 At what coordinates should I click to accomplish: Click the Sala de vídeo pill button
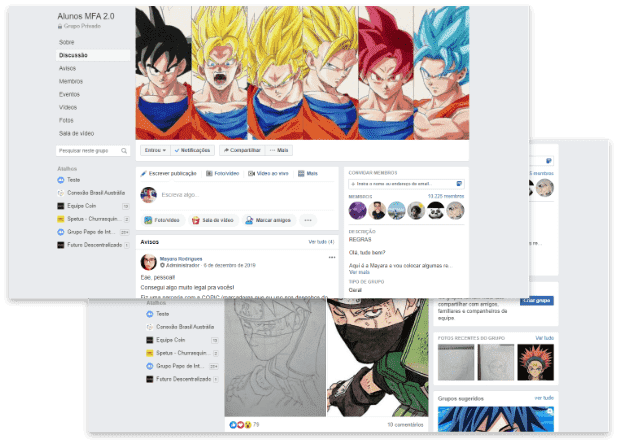pos(213,220)
